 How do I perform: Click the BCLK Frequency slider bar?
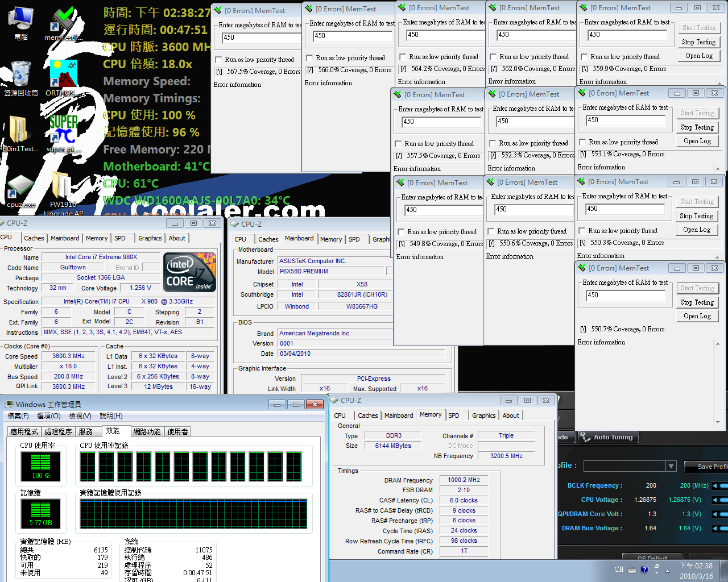[x=724, y=485]
